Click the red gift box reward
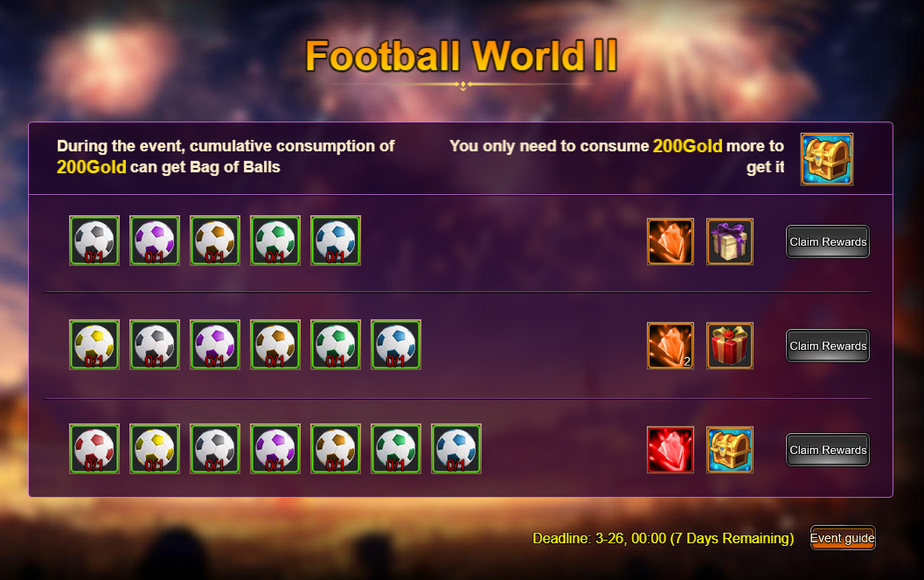Screen dimensions: 924x580 click(x=730, y=346)
